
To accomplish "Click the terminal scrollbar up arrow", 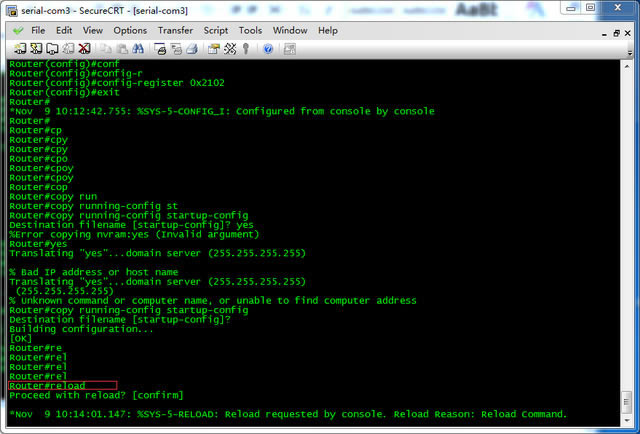I will [627, 66].
